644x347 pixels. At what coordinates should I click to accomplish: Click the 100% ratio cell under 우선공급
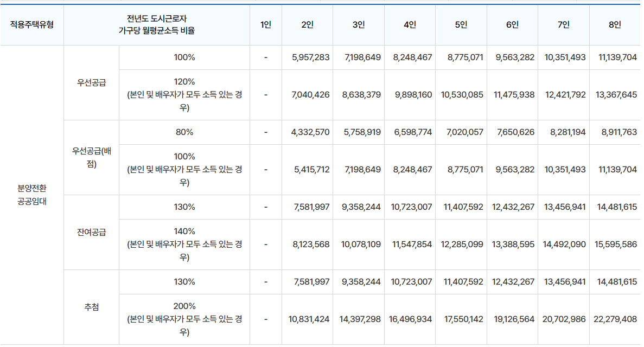184,57
